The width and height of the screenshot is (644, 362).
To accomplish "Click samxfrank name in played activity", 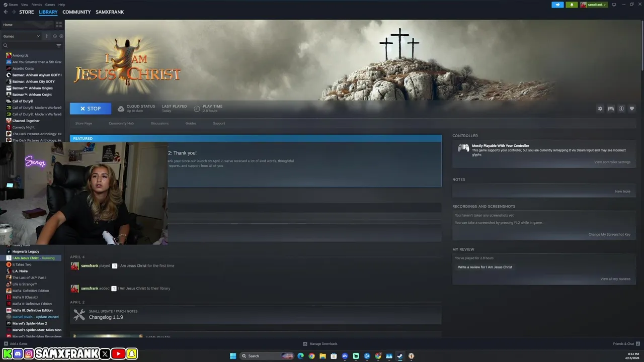I will (x=90, y=265).
